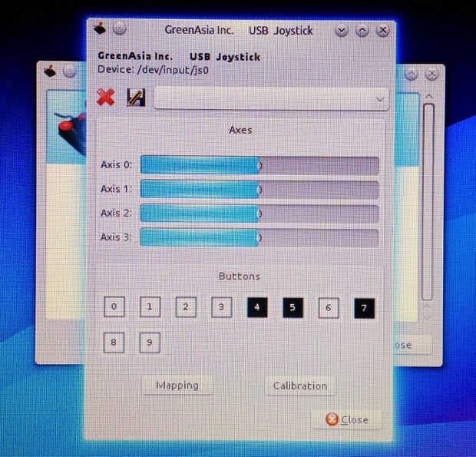The width and height of the screenshot is (476, 457).
Task: Click the joystick app icon in front title bar
Action: coord(100,28)
